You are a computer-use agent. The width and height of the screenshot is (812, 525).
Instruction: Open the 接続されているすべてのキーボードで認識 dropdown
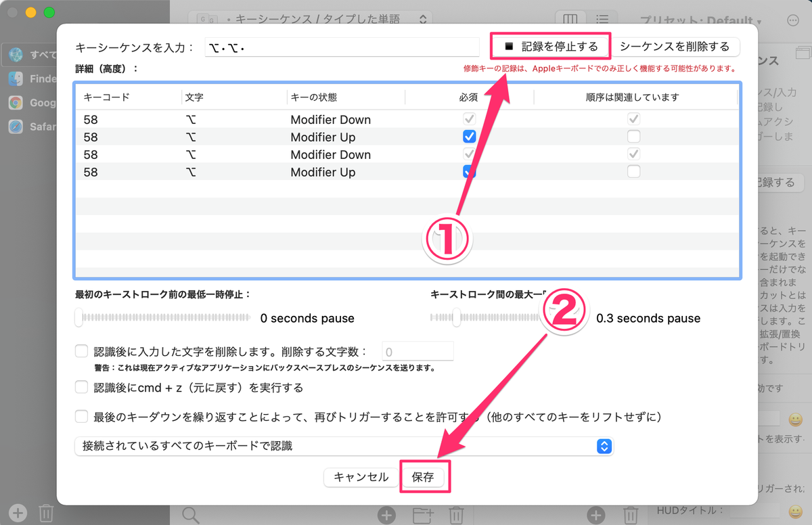(x=604, y=447)
